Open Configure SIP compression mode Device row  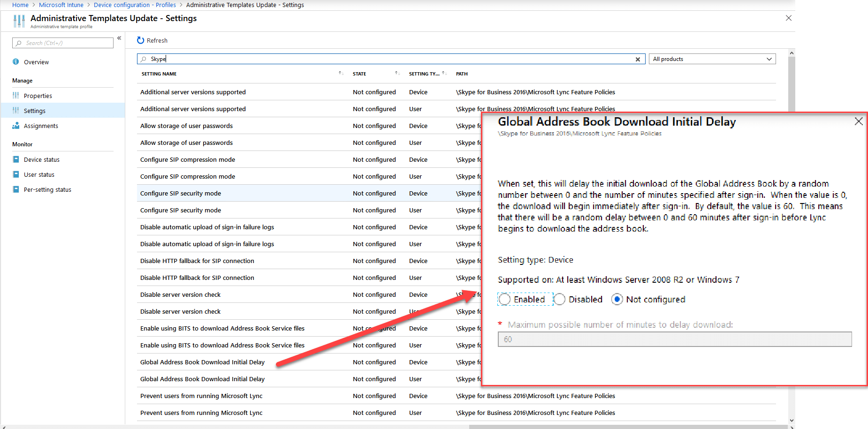tap(309, 159)
